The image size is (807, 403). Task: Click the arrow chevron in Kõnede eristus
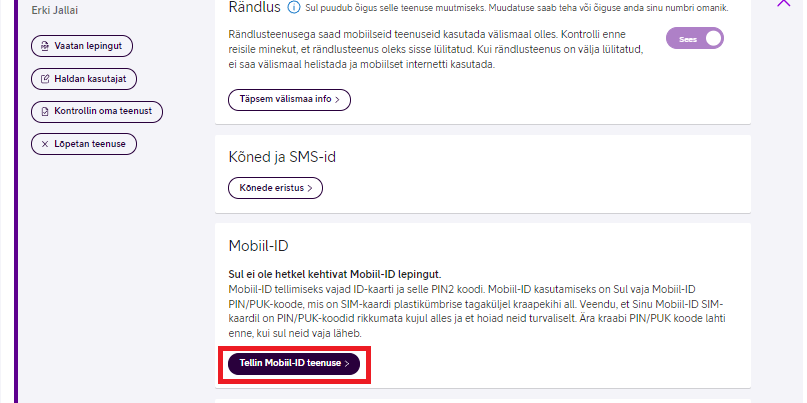tap(310, 188)
